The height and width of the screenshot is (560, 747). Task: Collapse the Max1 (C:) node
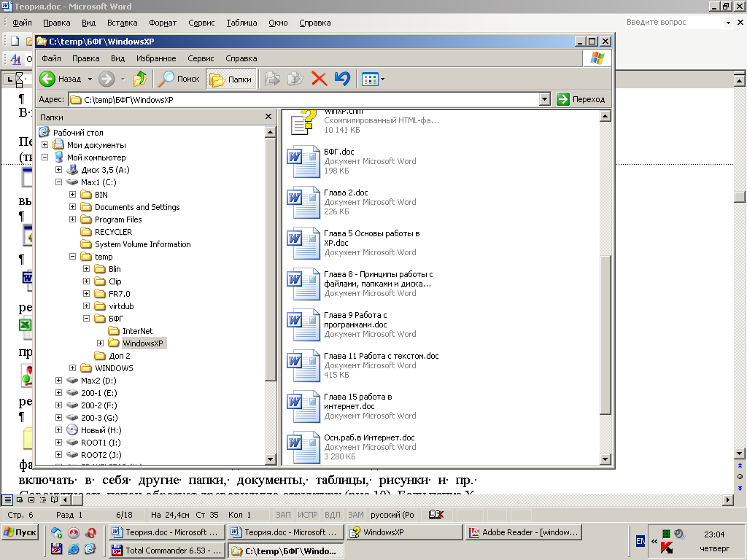(58, 182)
